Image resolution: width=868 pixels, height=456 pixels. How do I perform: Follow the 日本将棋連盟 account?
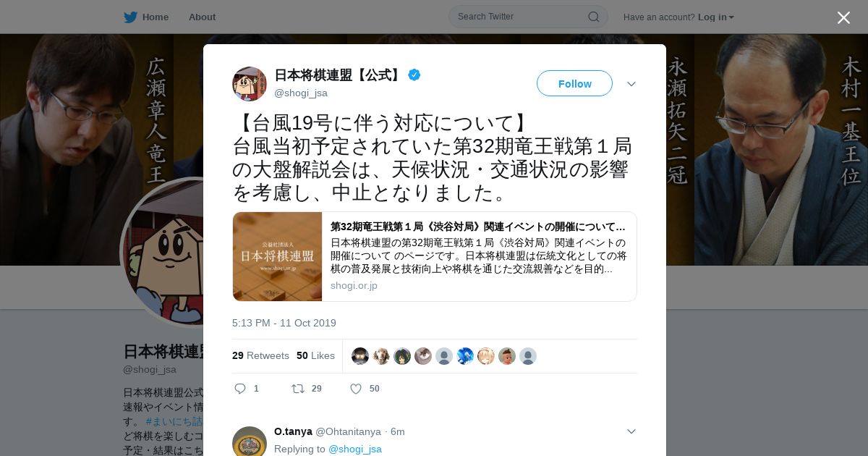pos(574,83)
